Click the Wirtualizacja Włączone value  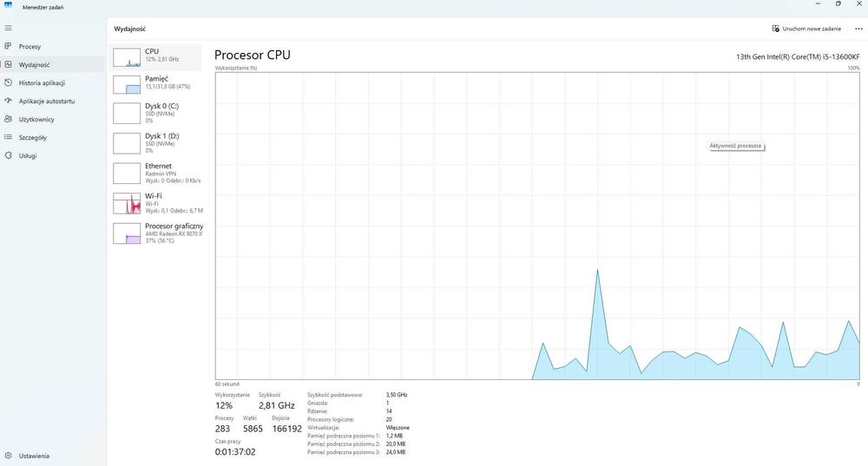(x=398, y=428)
